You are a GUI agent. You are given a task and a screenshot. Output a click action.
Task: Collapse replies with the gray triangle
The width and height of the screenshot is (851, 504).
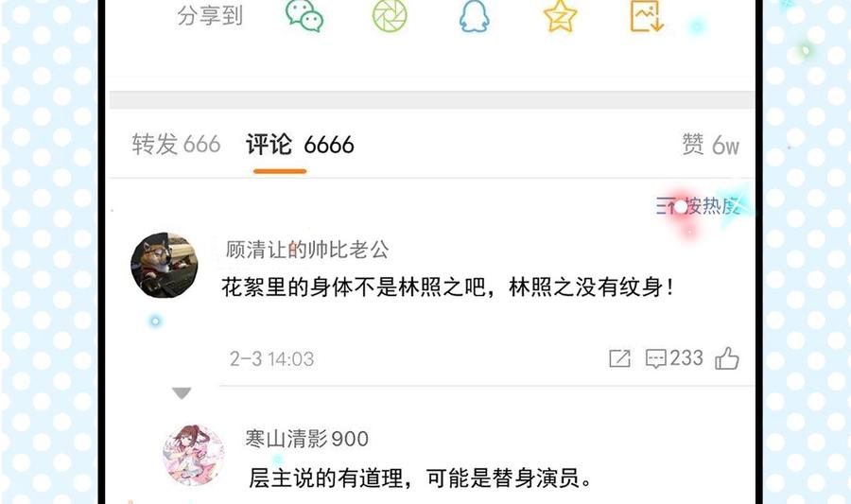coord(182,392)
